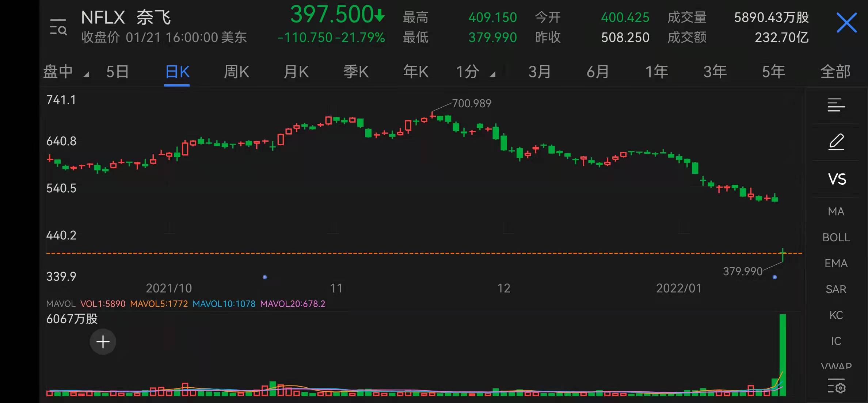Select the 1年 time range

tap(656, 72)
